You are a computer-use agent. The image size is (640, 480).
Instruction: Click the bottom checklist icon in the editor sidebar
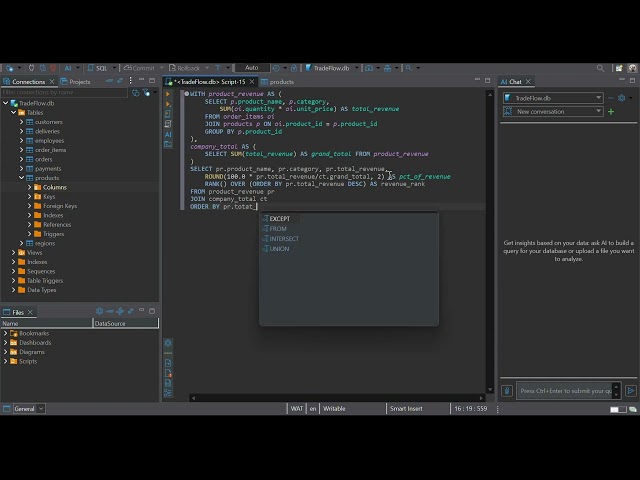tap(168, 393)
